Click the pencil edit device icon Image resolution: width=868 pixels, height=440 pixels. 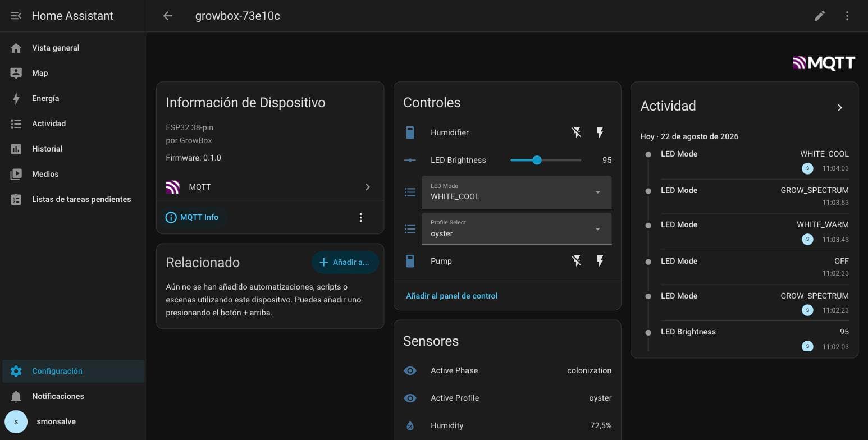coord(820,16)
